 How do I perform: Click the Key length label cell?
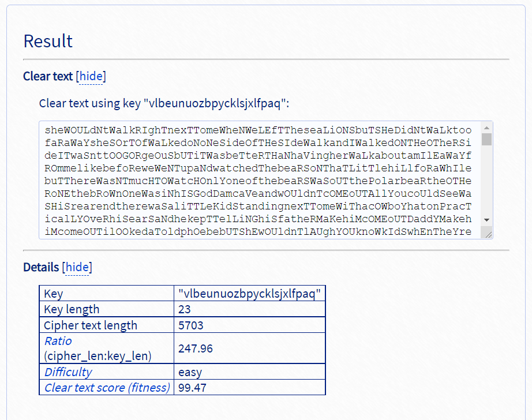click(x=107, y=309)
